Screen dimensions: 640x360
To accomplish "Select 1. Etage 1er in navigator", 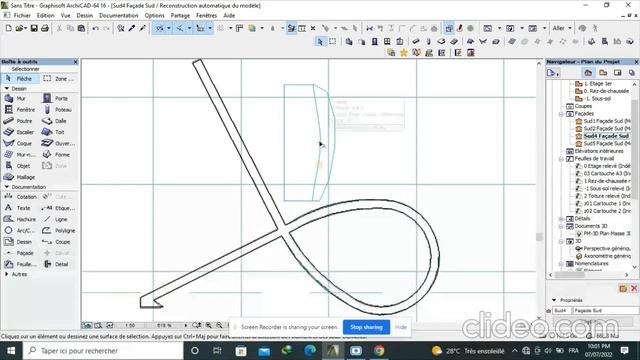I will 594,84.
